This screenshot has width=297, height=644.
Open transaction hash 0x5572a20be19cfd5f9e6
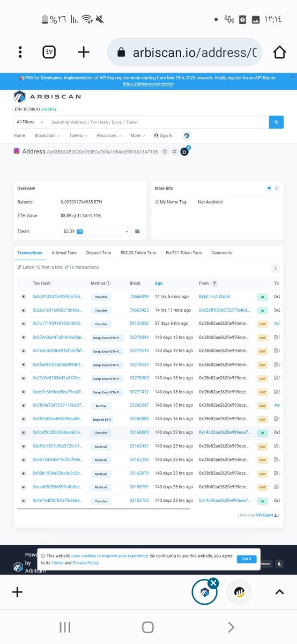click(58, 460)
